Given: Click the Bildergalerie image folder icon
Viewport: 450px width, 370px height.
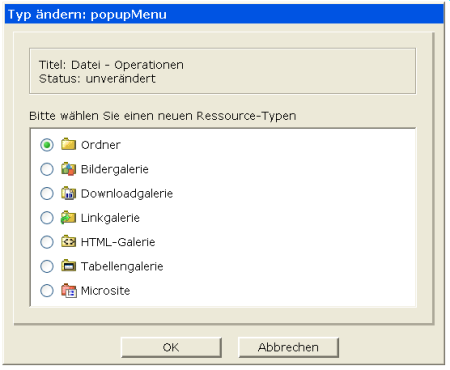Looking at the screenshot, I should pyautogui.click(x=68, y=169).
